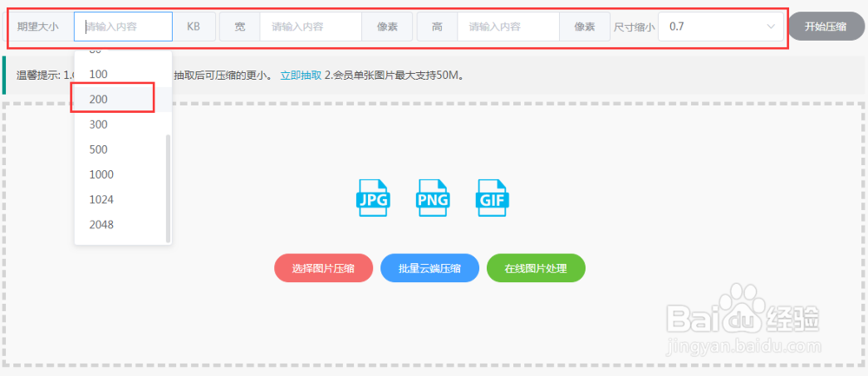
Task: Click the green 在线图片处理 button
Action: coord(536,268)
